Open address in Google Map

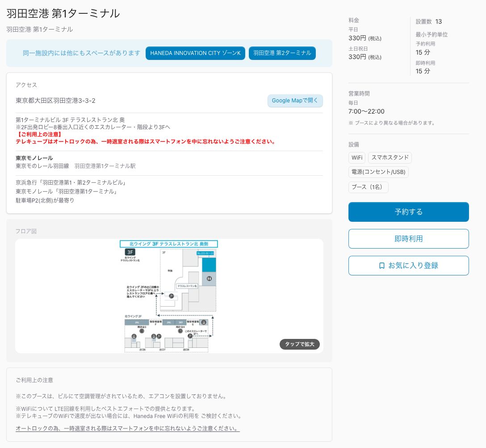coord(295,101)
